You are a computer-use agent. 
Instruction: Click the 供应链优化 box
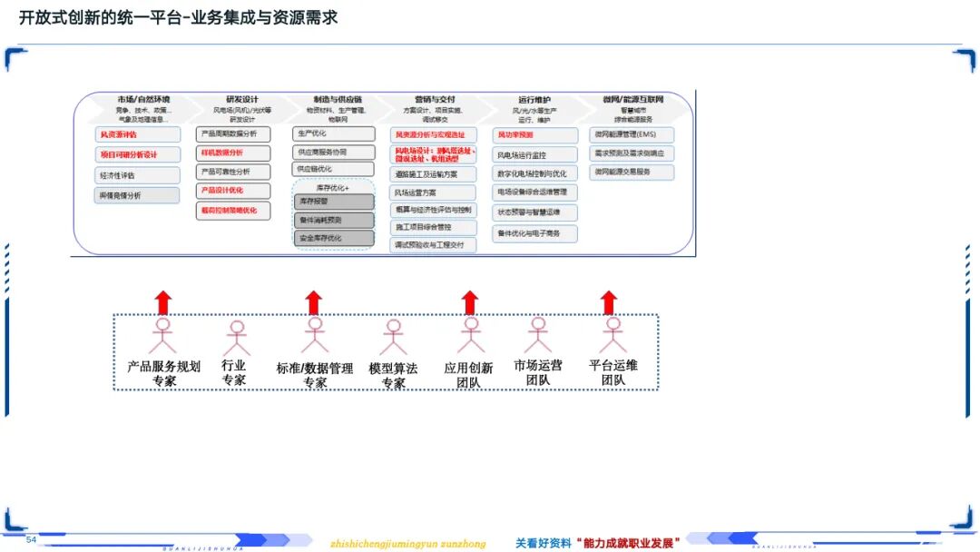(334, 170)
